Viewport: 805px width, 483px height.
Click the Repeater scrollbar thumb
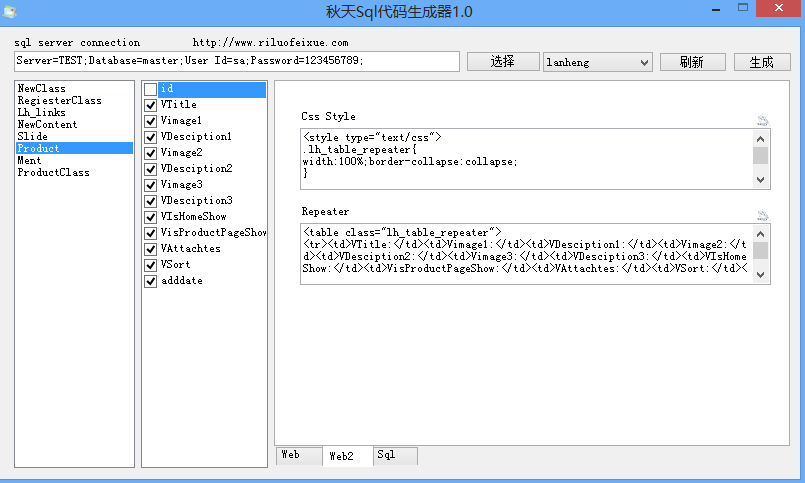click(x=761, y=250)
